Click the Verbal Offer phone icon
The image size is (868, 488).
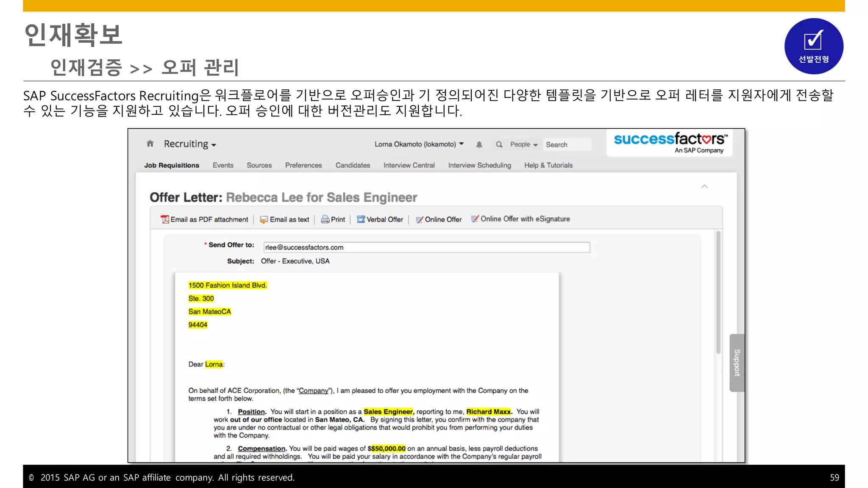[x=361, y=219]
